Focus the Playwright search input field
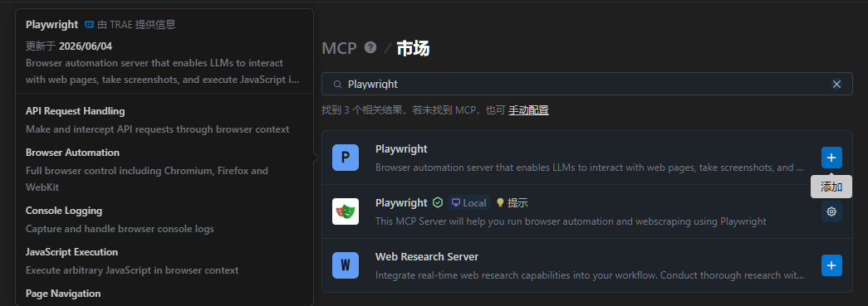The height and width of the screenshot is (306, 868). pyautogui.click(x=586, y=84)
